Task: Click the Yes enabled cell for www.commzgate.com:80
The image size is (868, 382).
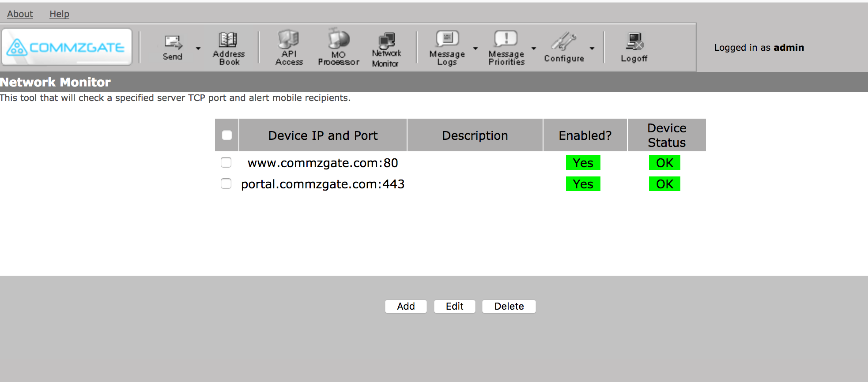Action: coord(583,163)
